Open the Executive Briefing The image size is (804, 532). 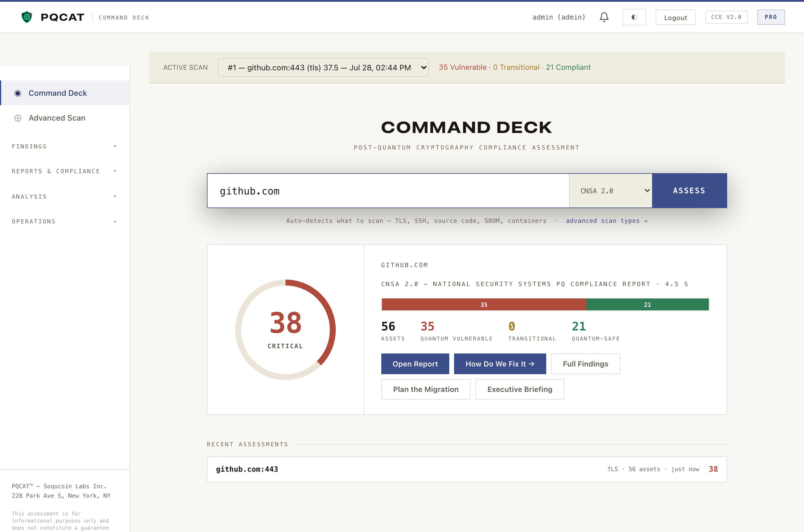[519, 389]
